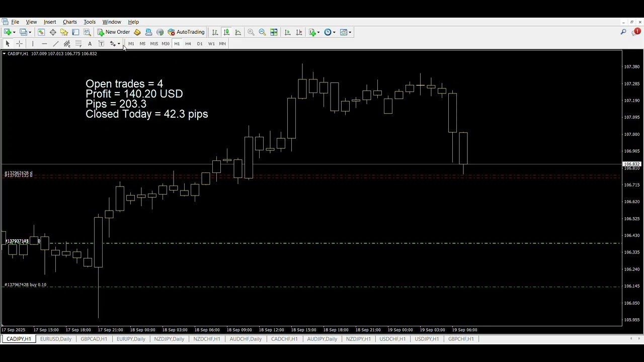Click the notification alert badge
Screen dimensions: 644x362
pyautogui.click(x=637, y=32)
